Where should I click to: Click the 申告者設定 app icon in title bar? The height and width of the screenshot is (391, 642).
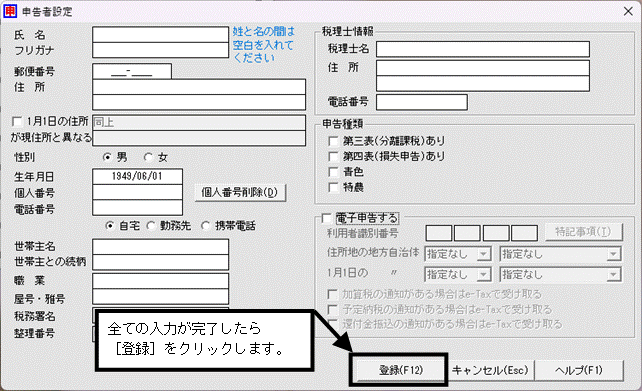[x=10, y=11]
